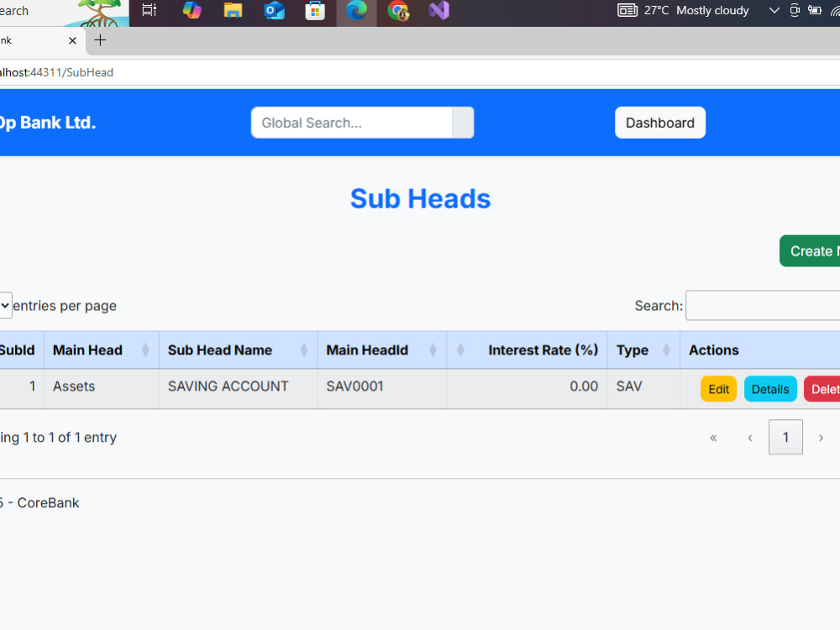Screen dimensions: 840x630
Task: Click the battery status tray icon
Action: point(815,10)
